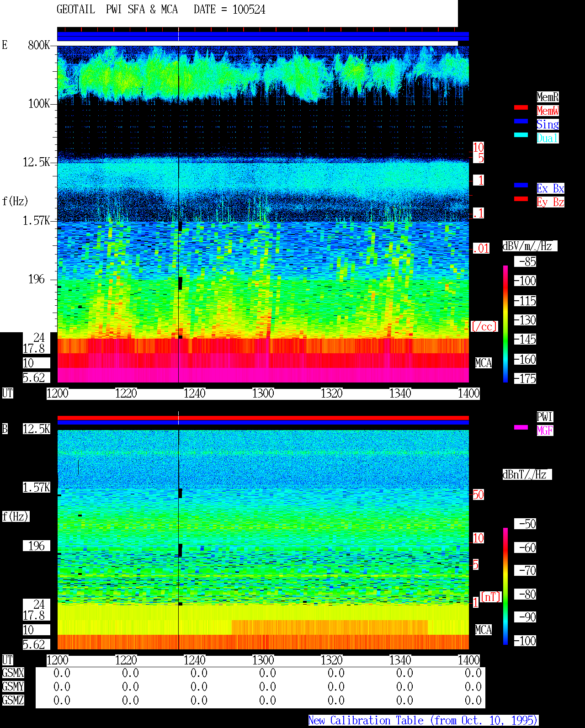
Task: Click the dBV/m/√Hz color scale bar
Action: click(x=505, y=324)
